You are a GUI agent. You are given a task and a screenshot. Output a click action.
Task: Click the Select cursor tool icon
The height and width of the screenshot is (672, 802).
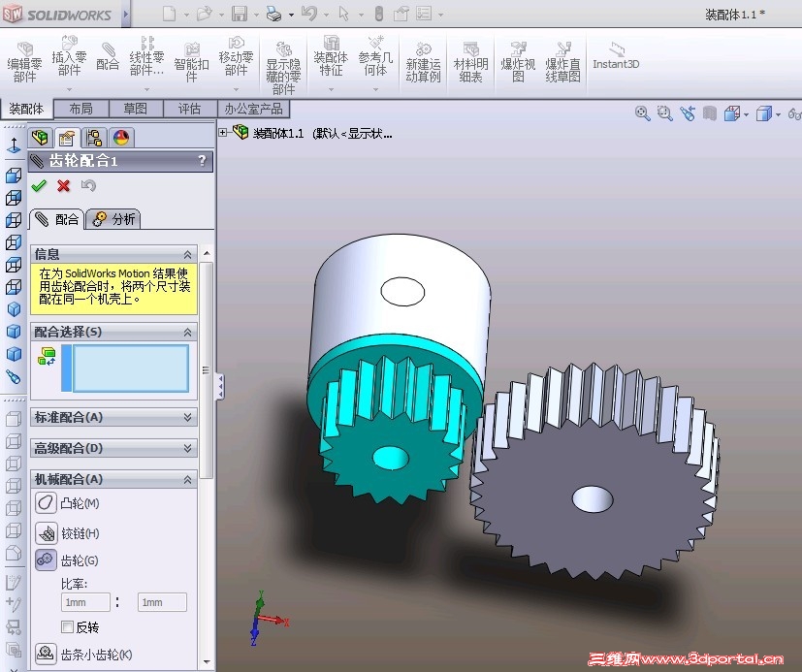pos(343,14)
